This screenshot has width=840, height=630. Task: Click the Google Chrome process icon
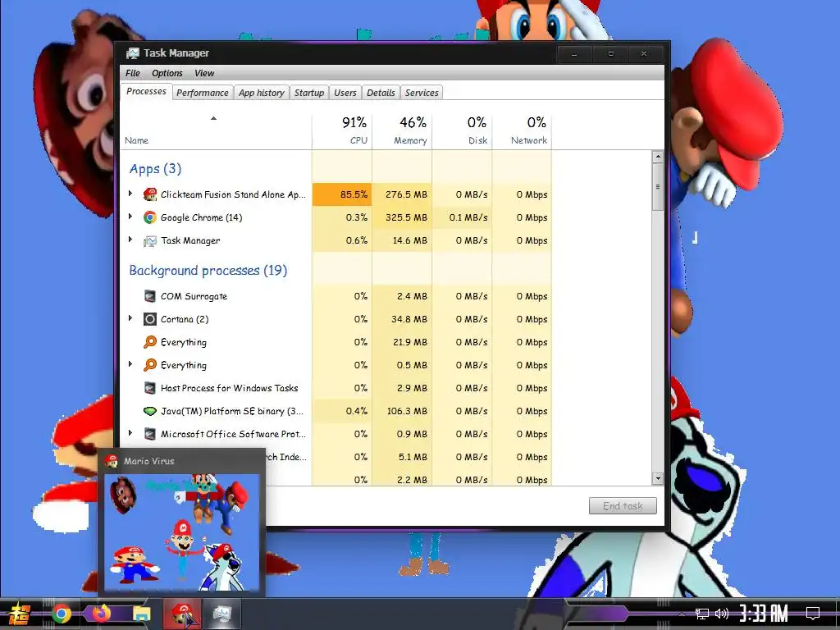(x=150, y=217)
